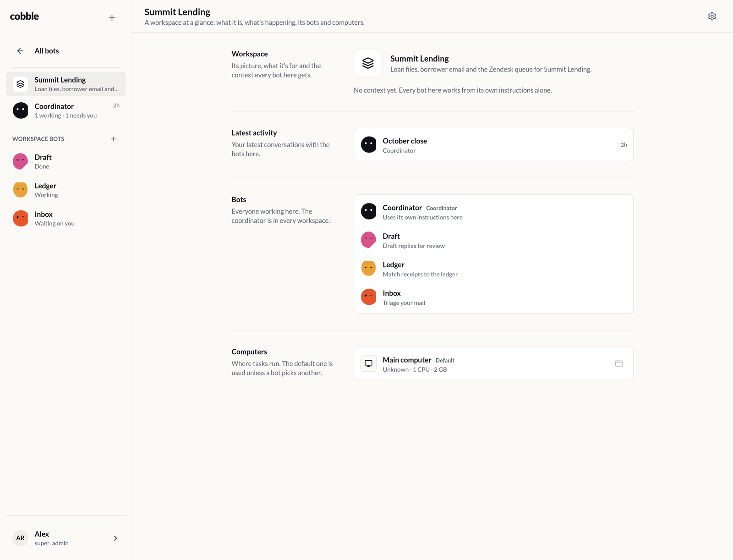Image resolution: width=733 pixels, height=560 pixels.
Task: Open the Draft bot marked Done
Action: (x=66, y=161)
